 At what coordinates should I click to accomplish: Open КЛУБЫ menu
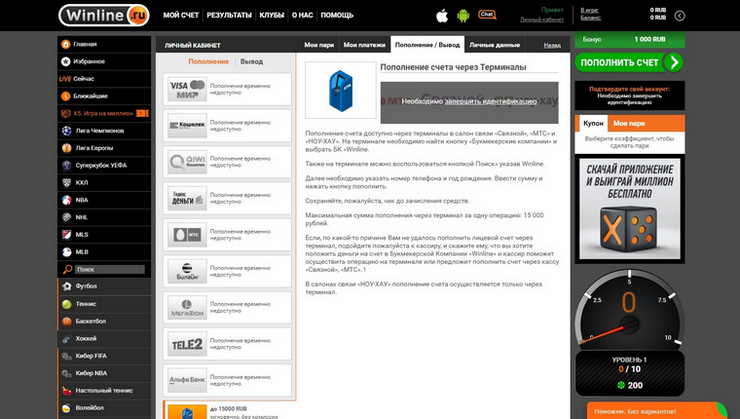pyautogui.click(x=271, y=15)
